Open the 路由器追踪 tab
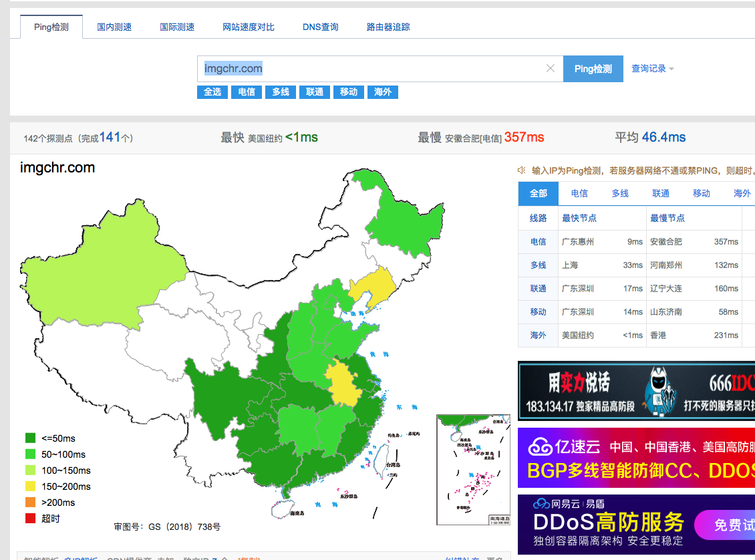This screenshot has height=560, width=755. [x=388, y=27]
